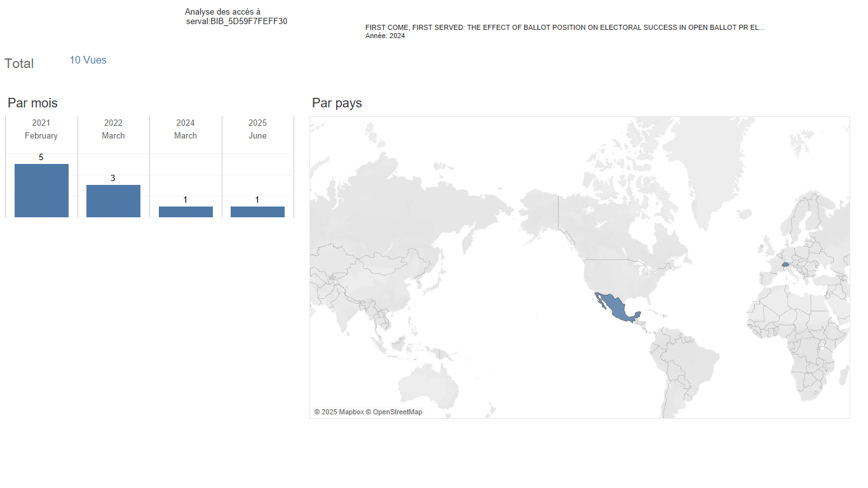This screenshot has width=868, height=488.
Task: Click the value label '3' above the bar
Action: click(113, 178)
